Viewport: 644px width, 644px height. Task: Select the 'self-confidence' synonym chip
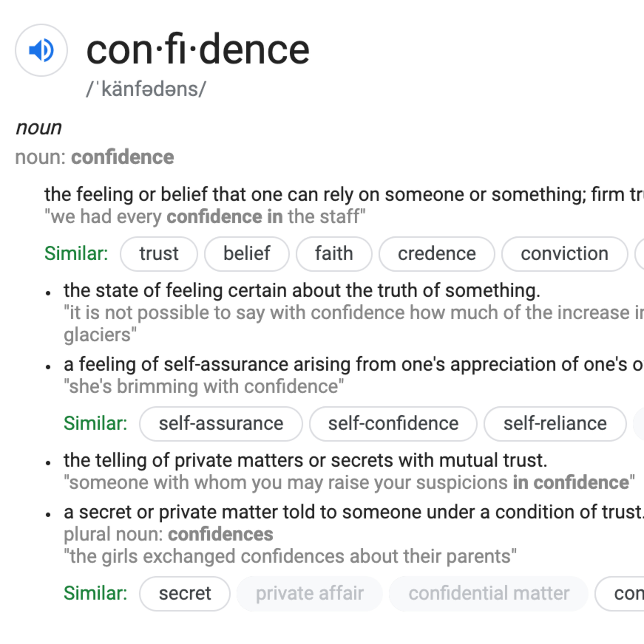(x=393, y=423)
